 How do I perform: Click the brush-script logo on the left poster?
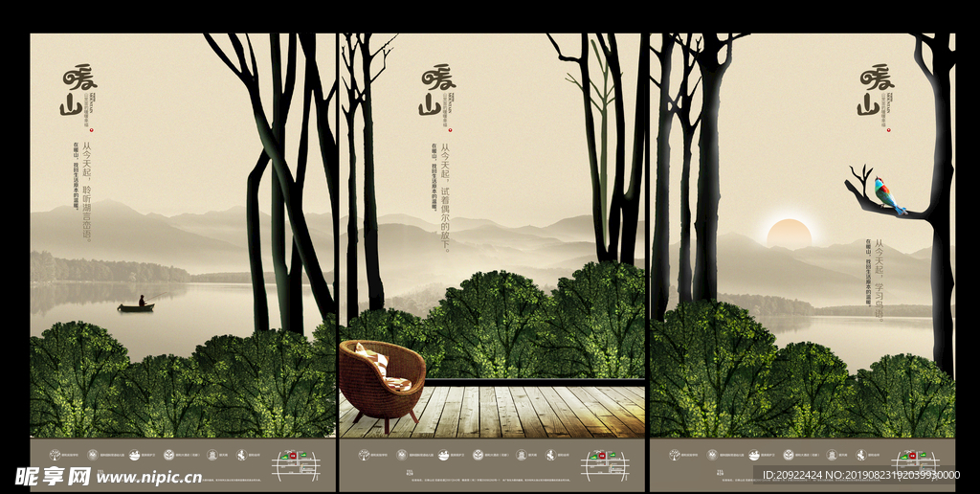pyautogui.click(x=78, y=90)
